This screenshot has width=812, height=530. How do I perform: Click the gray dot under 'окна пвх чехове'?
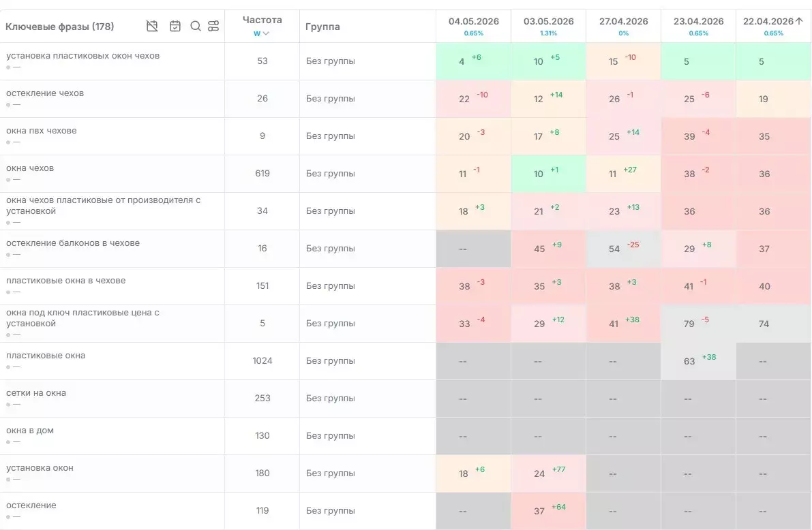[x=8, y=142]
